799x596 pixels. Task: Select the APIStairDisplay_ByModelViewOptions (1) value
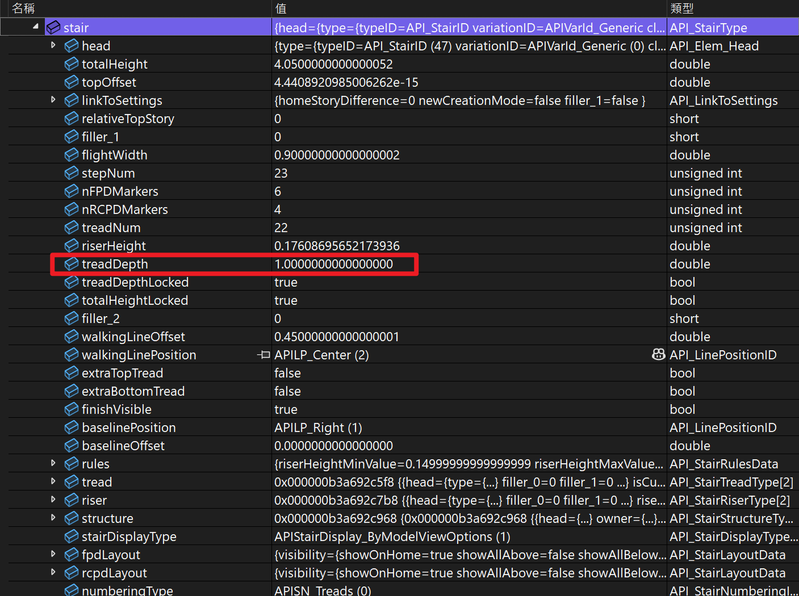(x=392, y=536)
